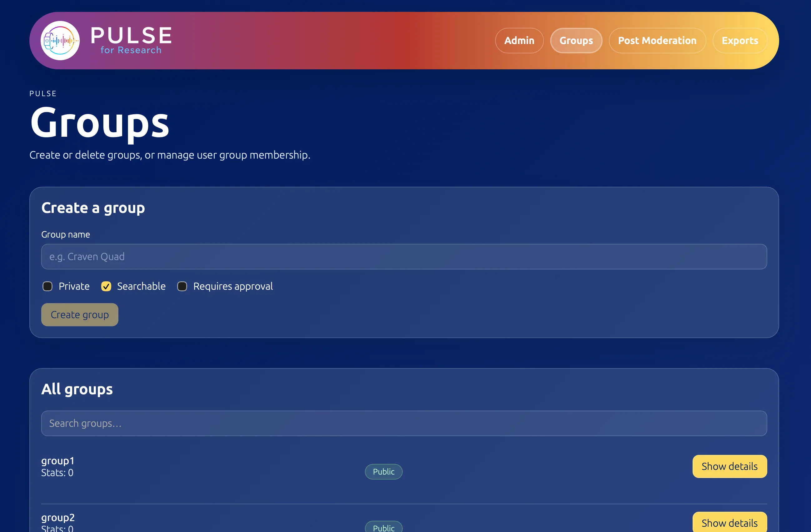The height and width of the screenshot is (532, 811).
Task: Click the 'PULSE for Research' header title
Action: click(x=131, y=40)
